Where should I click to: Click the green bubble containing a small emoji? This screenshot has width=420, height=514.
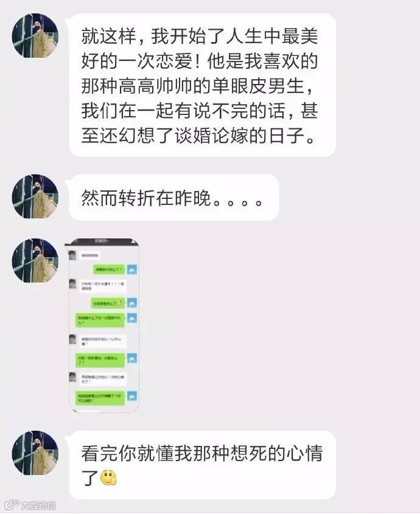[108, 304]
